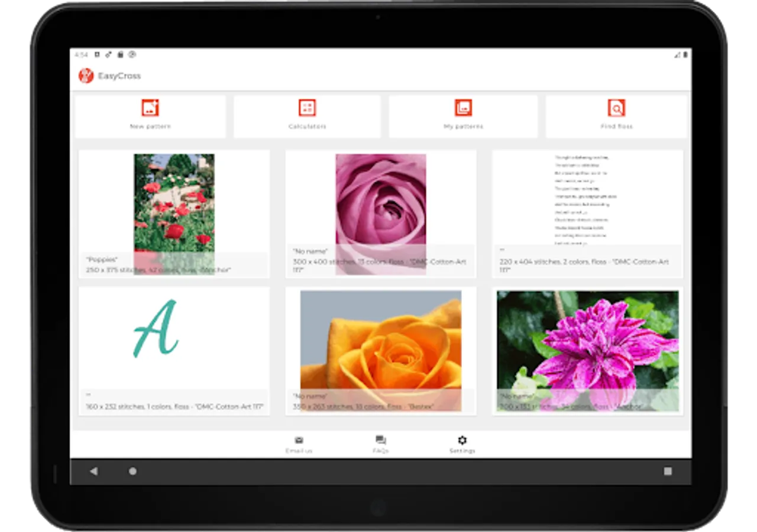Open the pink rose pattern thumbnail
The height and width of the screenshot is (532, 757).
point(381,215)
